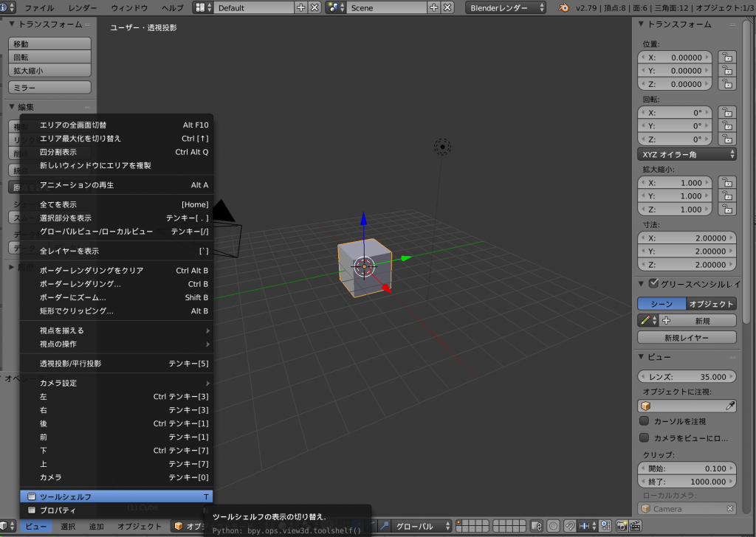Enable the グリースペンシル checkbox
This screenshot has height=537, width=756.
click(x=653, y=283)
